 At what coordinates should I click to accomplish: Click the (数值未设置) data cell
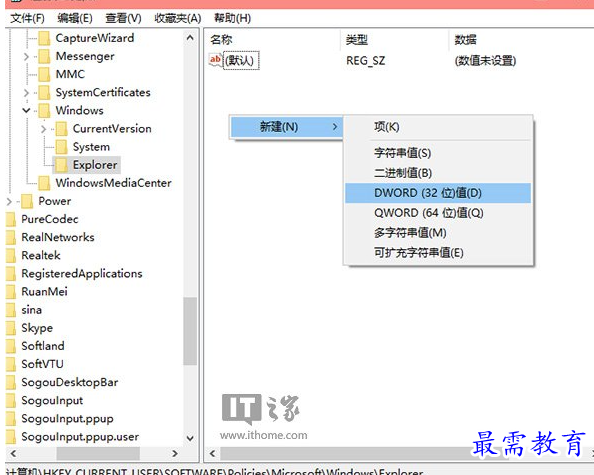[x=485, y=61]
